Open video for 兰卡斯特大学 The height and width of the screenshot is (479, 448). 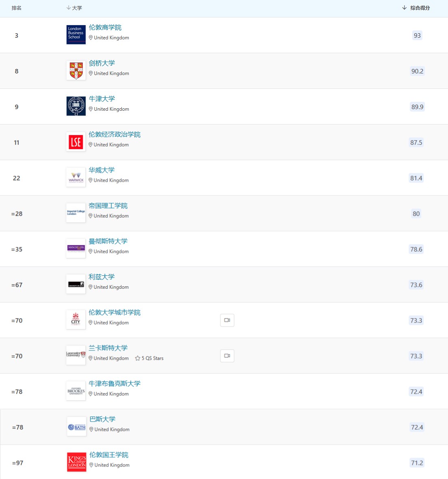[x=227, y=356]
